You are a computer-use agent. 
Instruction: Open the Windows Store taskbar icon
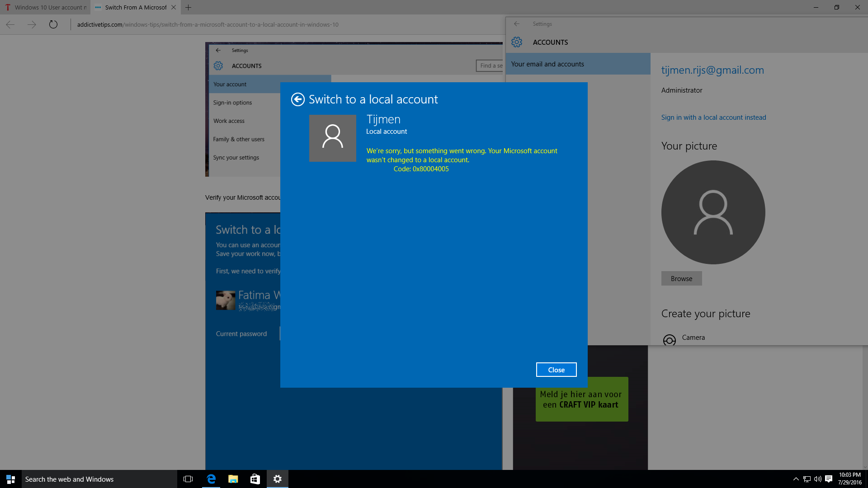255,479
